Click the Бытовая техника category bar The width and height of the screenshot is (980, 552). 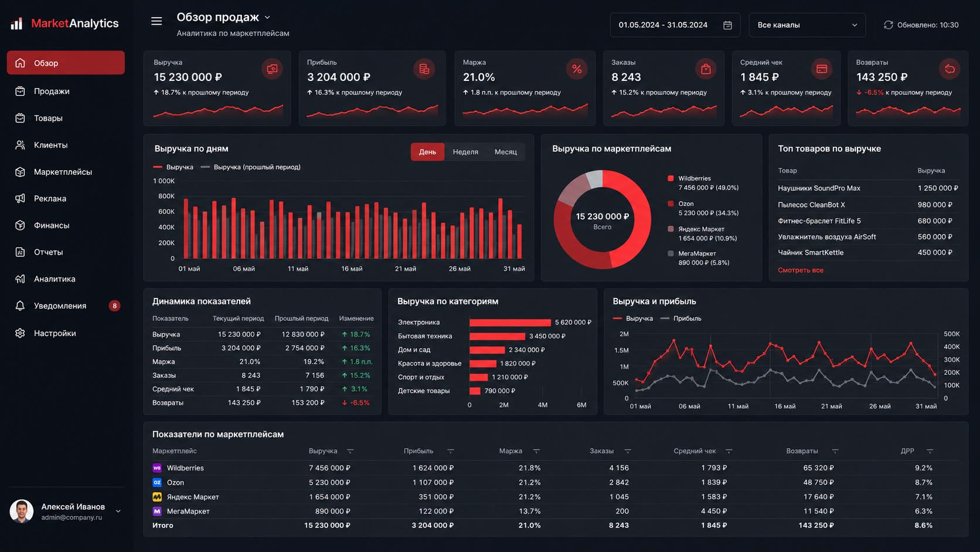pyautogui.click(x=497, y=336)
